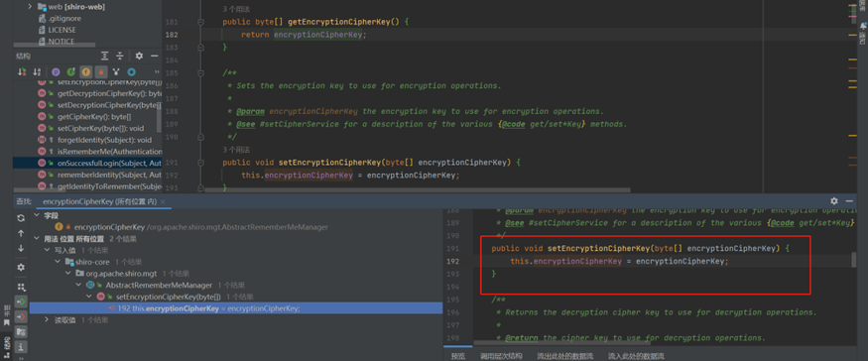The width and height of the screenshot is (868, 361).
Task: Rerun the find usages search
Action: 21,218
